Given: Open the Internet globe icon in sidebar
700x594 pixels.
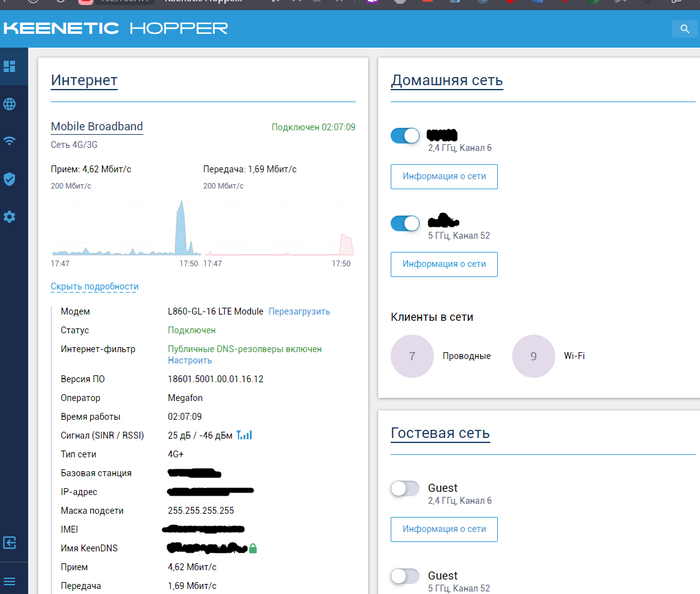Looking at the screenshot, I should pos(9,104).
